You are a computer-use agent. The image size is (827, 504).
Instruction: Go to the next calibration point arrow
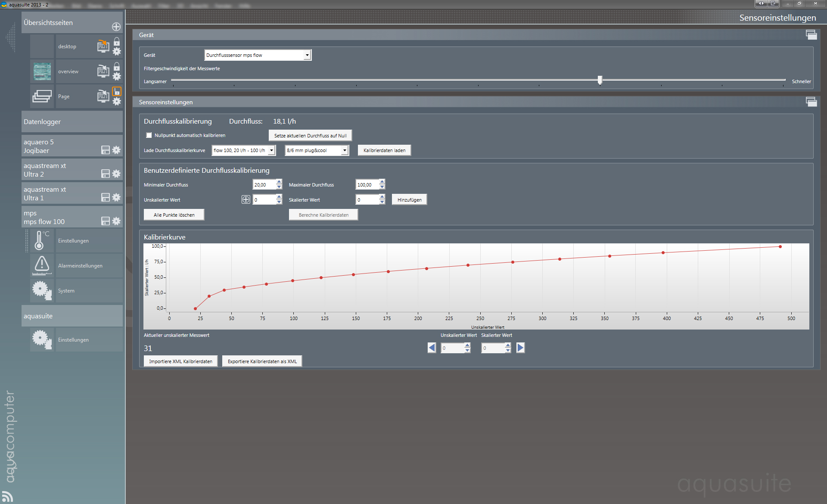click(x=520, y=348)
